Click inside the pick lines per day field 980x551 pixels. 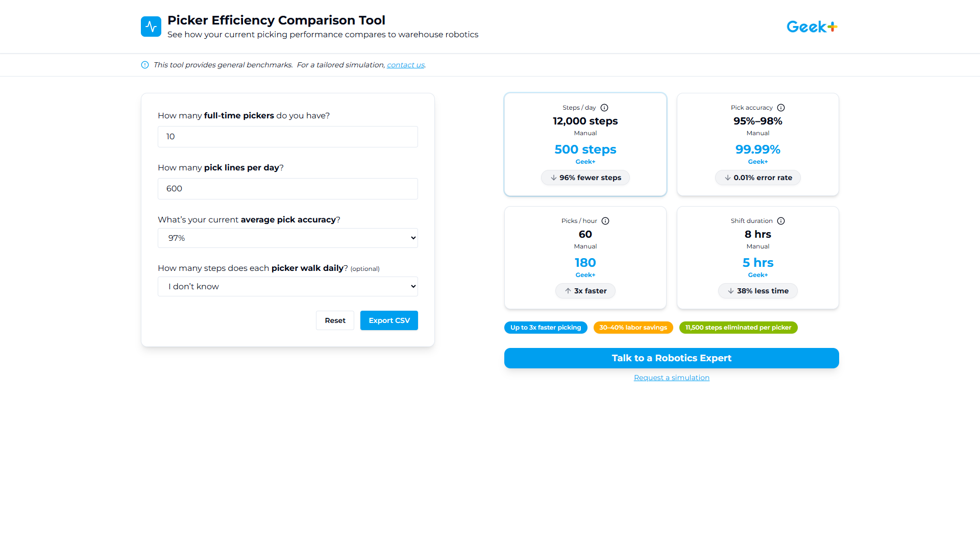pyautogui.click(x=287, y=189)
